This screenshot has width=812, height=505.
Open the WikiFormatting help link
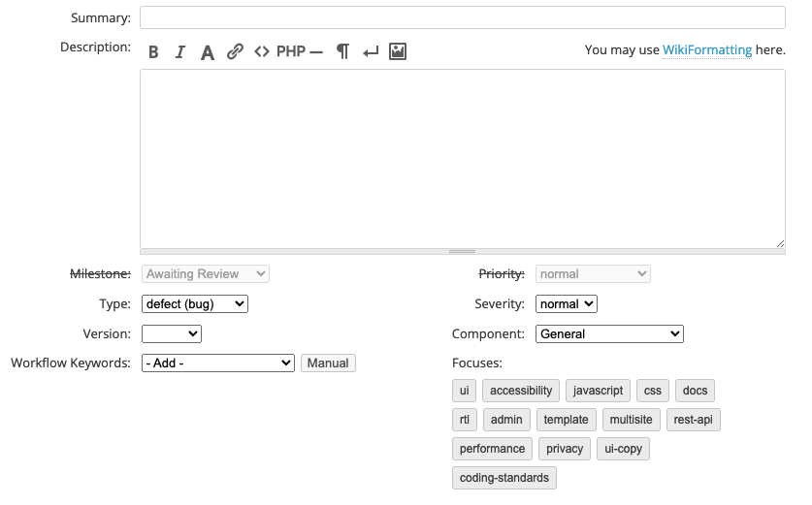707,50
